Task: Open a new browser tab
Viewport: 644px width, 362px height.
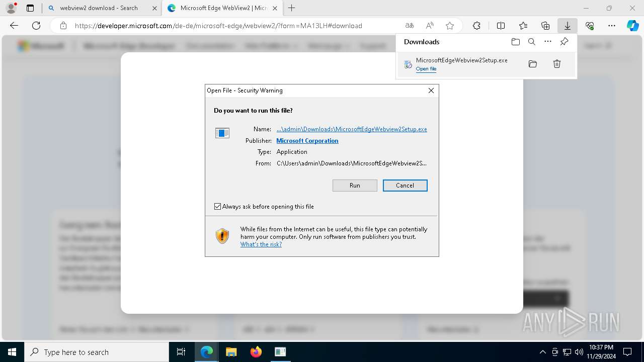Action: 291,8
